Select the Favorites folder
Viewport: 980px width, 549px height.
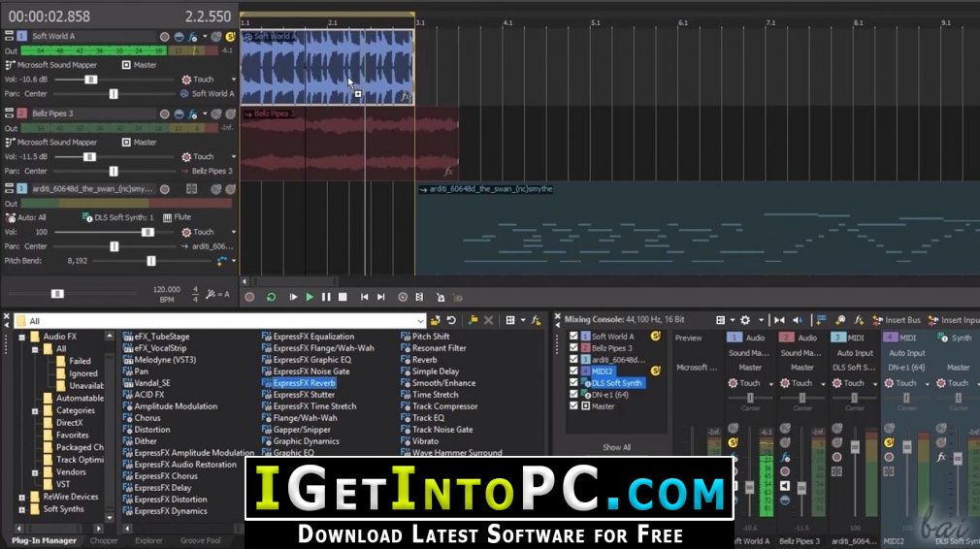72,436
